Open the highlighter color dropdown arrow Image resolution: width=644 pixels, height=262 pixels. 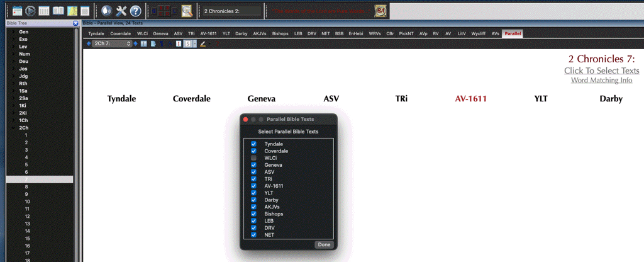(209, 43)
